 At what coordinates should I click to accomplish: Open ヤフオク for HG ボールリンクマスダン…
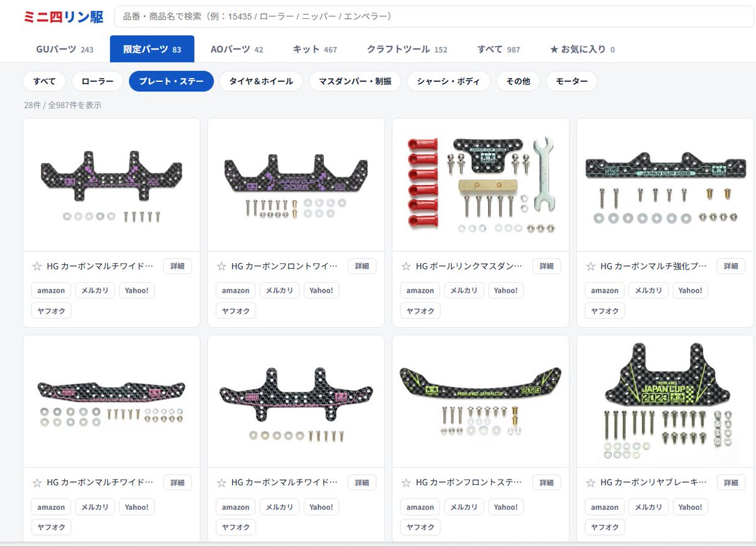[420, 310]
